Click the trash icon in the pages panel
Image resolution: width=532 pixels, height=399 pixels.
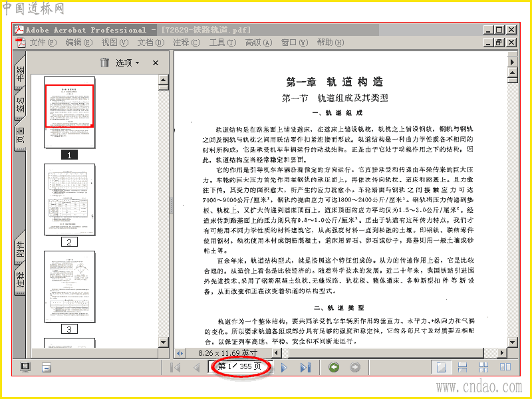pyautogui.click(x=105, y=63)
